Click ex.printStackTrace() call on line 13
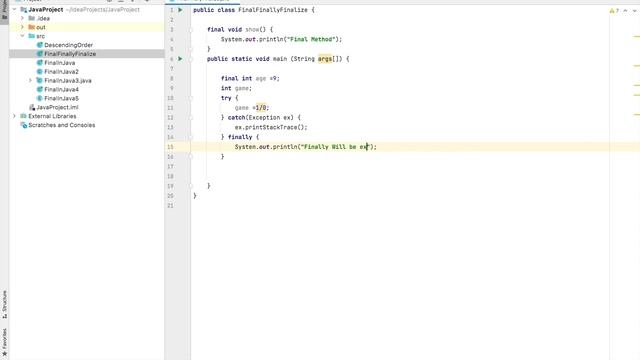This screenshot has width=640, height=360. click(x=271, y=127)
